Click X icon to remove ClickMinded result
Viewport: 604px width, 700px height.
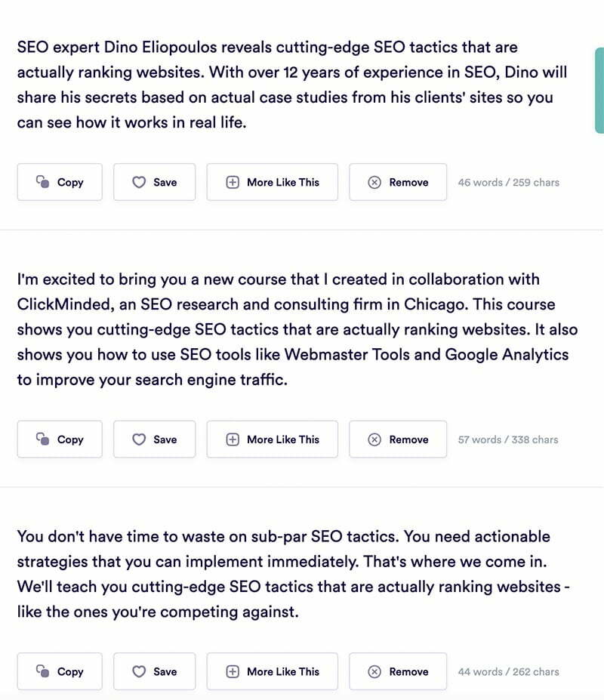point(374,439)
